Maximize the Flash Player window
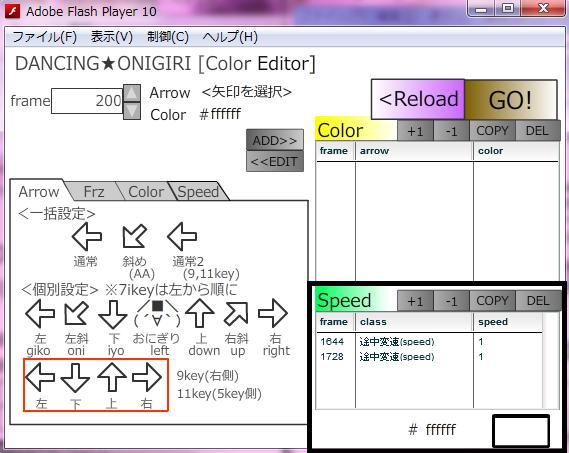The height and width of the screenshot is (453, 569). click(507, 8)
